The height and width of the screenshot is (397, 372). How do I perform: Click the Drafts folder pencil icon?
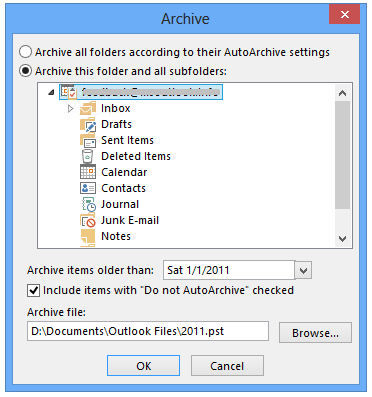(88, 125)
